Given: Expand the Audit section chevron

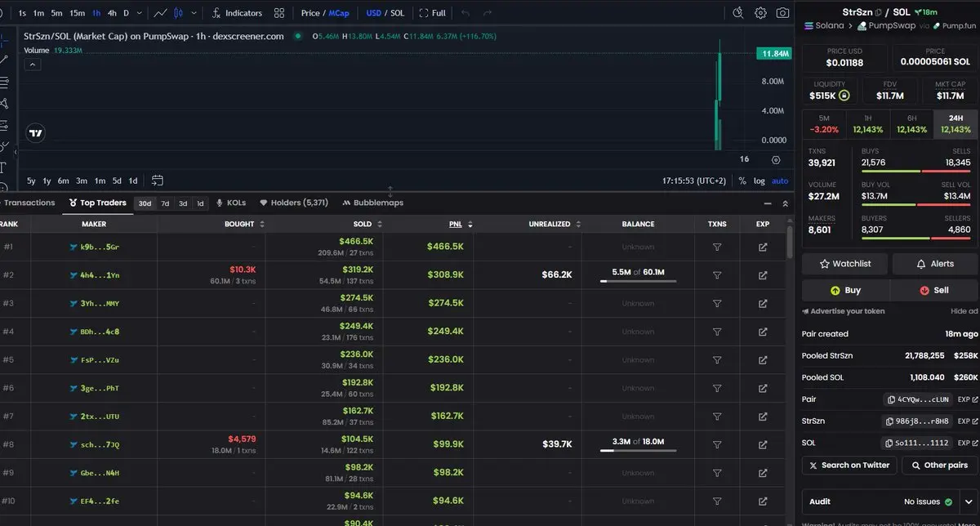Looking at the screenshot, I should [x=969, y=502].
